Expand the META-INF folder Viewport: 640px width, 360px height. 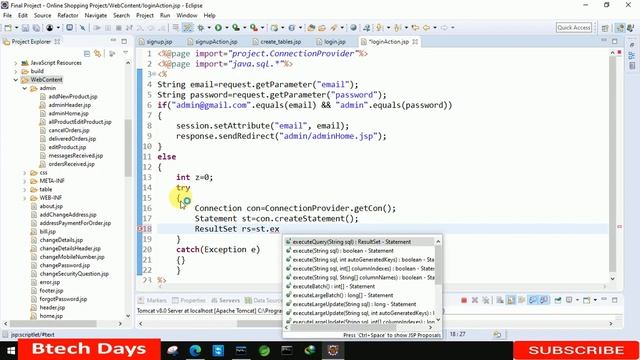pos(24,181)
